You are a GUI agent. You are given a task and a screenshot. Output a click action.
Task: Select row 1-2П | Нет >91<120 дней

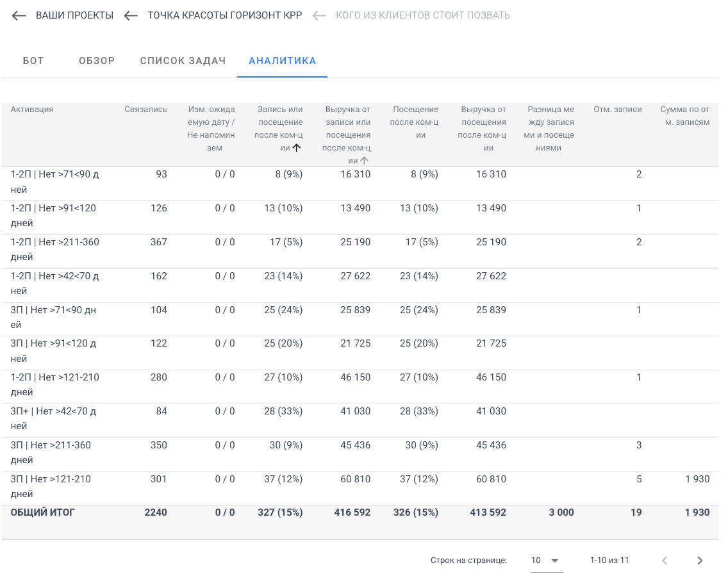click(x=360, y=218)
